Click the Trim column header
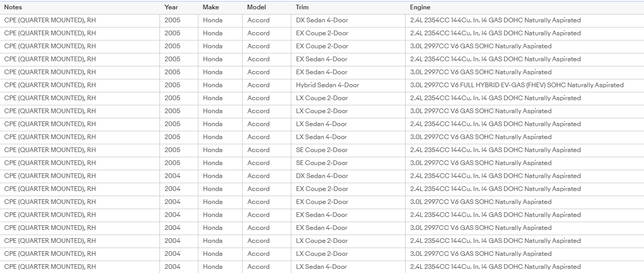This screenshot has width=644, height=273. pyautogui.click(x=348, y=7)
